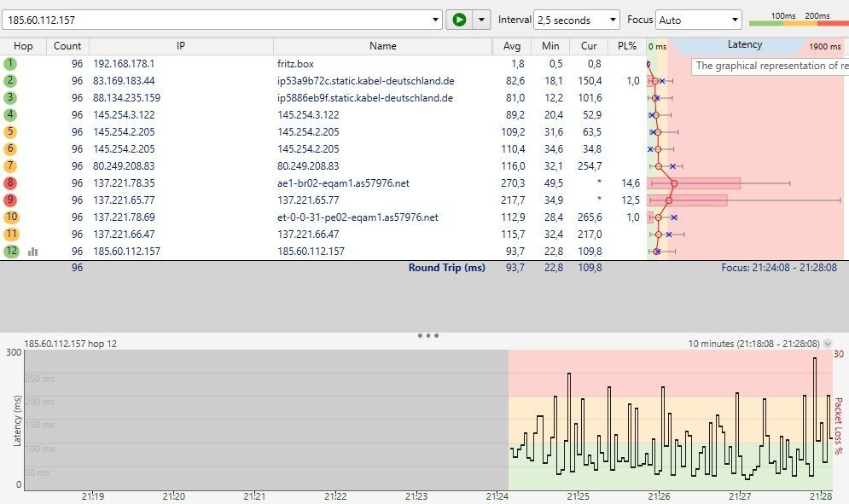
Task: Select hop 12 green circle icon
Action: pyautogui.click(x=11, y=252)
